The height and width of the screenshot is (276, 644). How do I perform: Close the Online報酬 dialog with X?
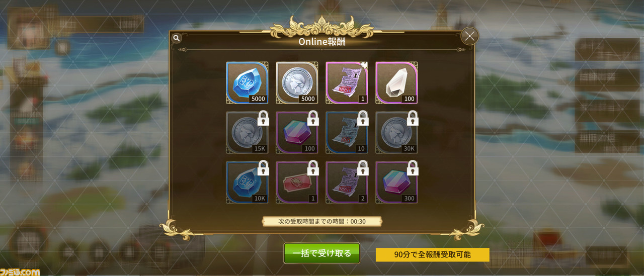click(469, 36)
